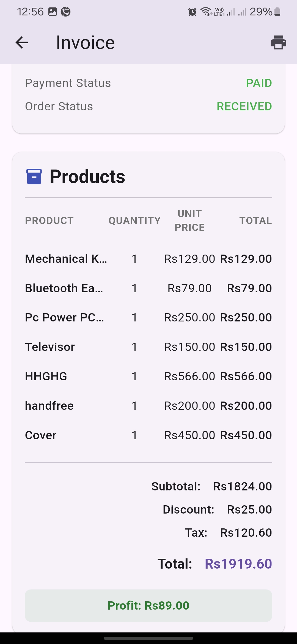Select the Cover product entry
297x644 pixels.
tap(41, 435)
